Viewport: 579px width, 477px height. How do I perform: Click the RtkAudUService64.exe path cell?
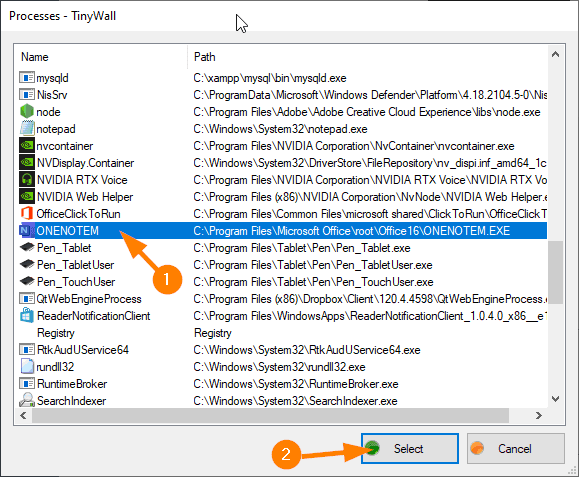pos(306,350)
